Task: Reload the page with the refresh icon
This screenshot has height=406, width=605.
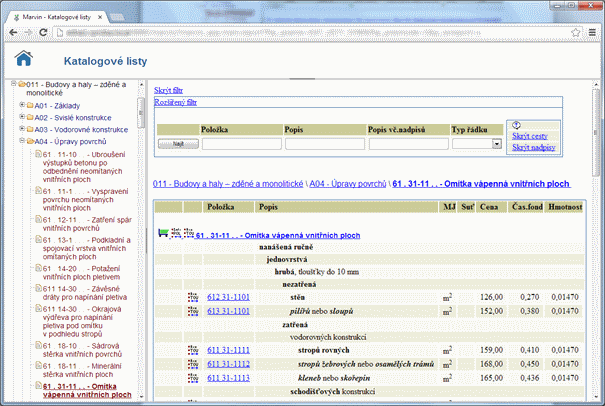Action: tap(43, 32)
